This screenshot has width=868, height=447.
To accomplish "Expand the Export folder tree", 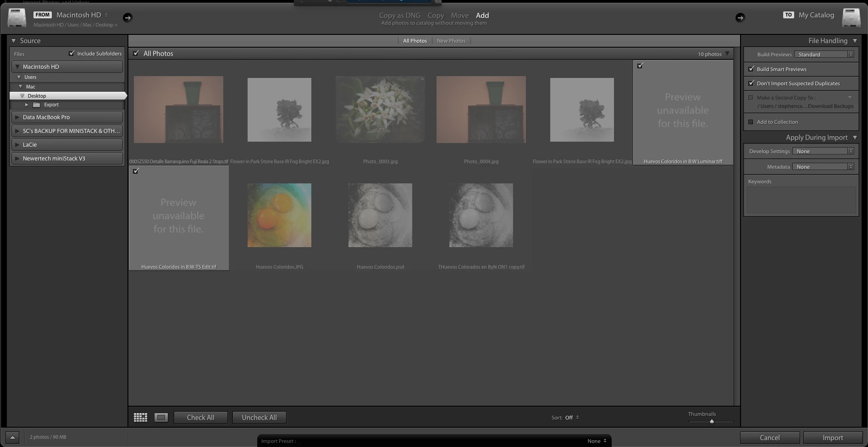I will coord(27,105).
